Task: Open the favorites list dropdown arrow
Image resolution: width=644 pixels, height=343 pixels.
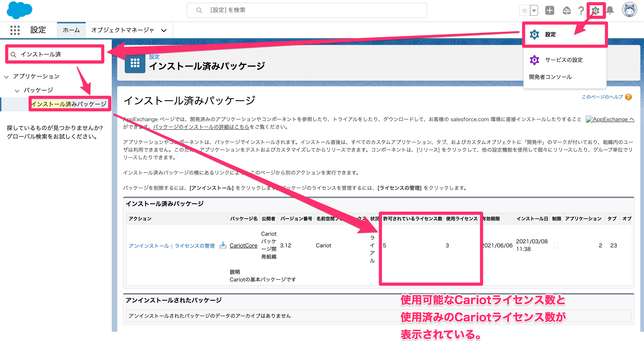Action: click(x=534, y=11)
